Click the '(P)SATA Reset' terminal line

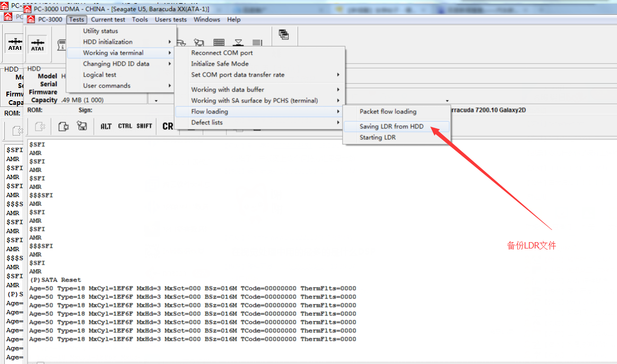55,280
